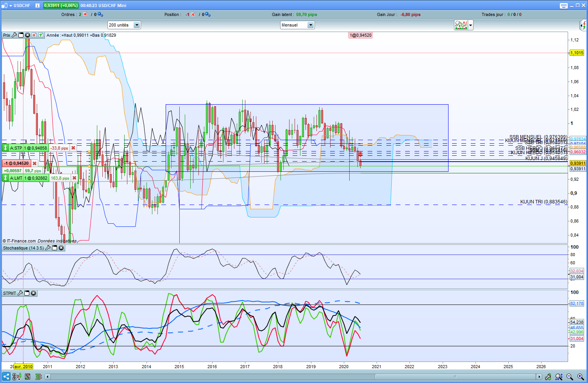Screen dimensions: 588x383
Task: Open the order book ladder icon
Action: [x=38, y=377]
